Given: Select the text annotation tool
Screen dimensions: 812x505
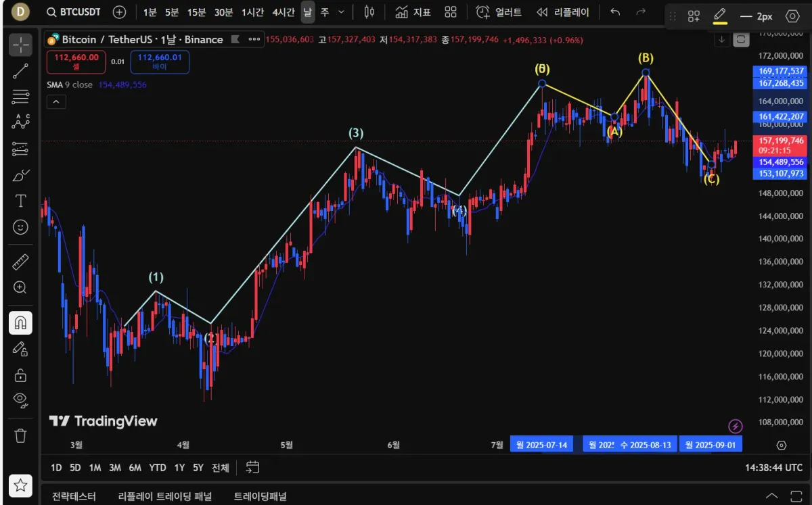Looking at the screenshot, I should point(20,201).
